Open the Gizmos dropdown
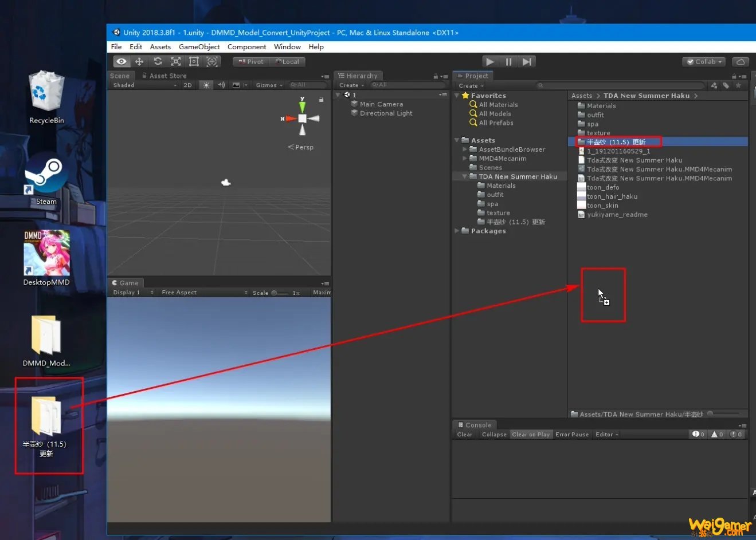Image resolution: width=756 pixels, height=540 pixels. pyautogui.click(x=269, y=85)
